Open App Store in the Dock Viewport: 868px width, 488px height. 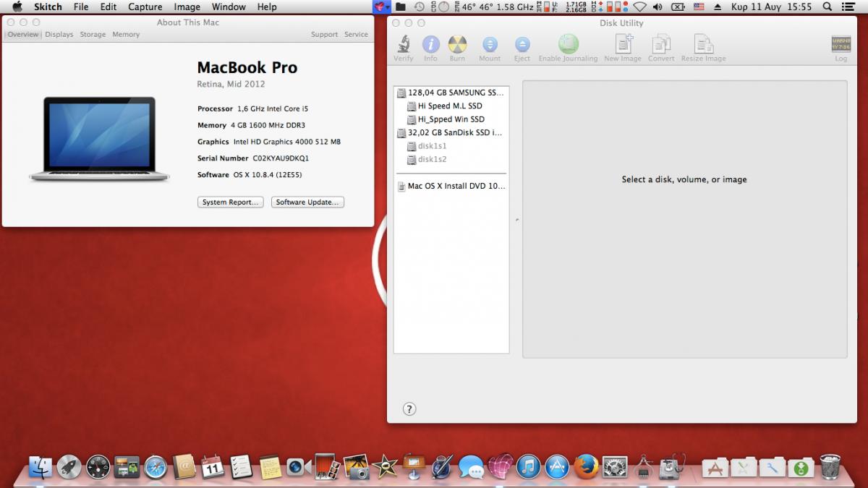(x=557, y=468)
